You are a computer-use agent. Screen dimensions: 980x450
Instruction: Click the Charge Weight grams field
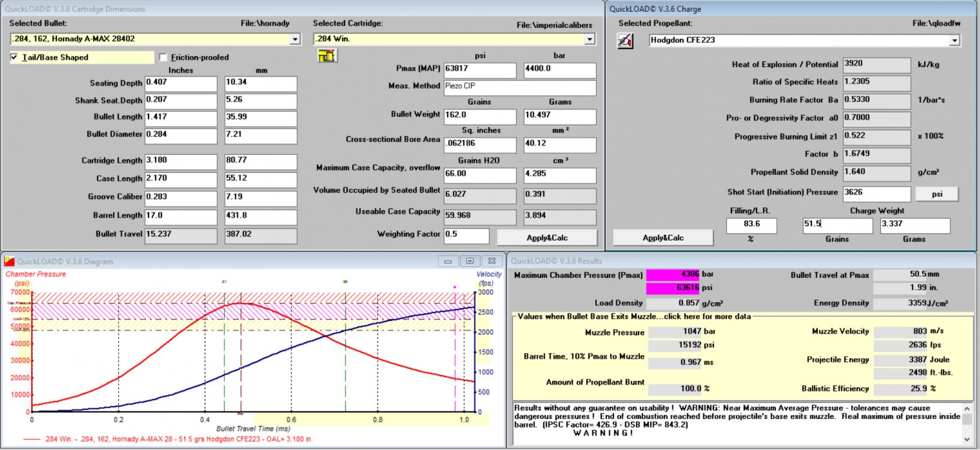(915, 226)
